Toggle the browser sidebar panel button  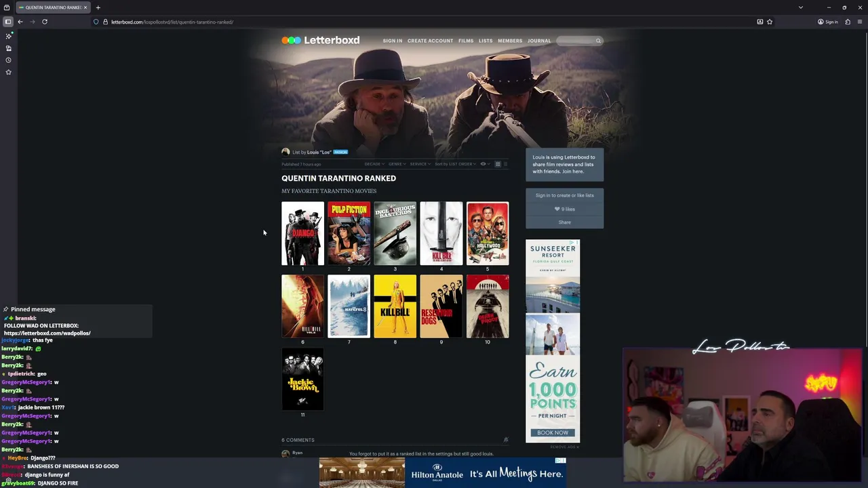(8, 22)
